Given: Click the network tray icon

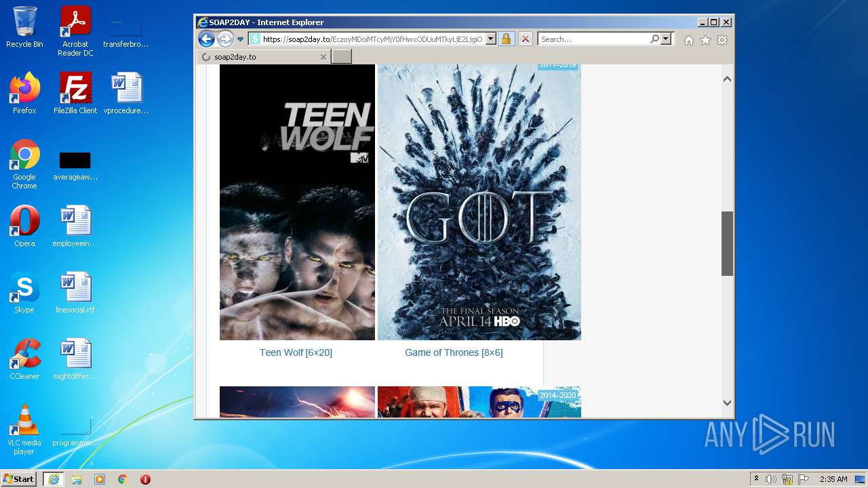Looking at the screenshot, I should [787, 479].
